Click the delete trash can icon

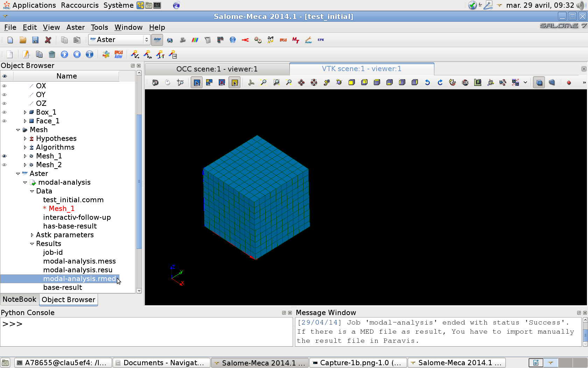52,54
